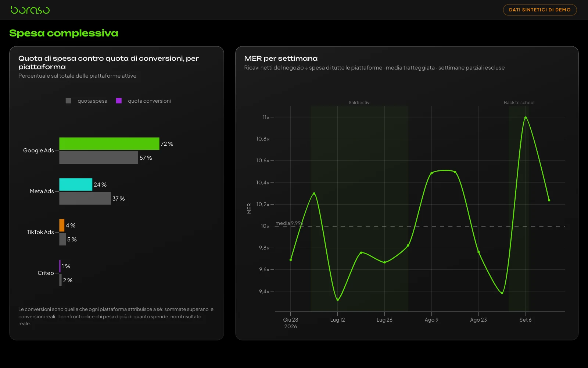This screenshot has height=368, width=588.
Task: Click the 11x y-axis tick label
Action: click(266, 117)
